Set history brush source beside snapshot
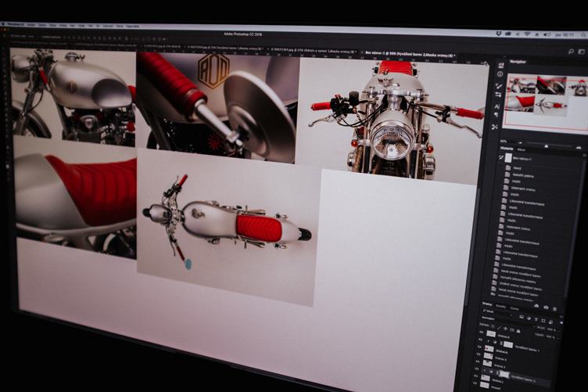 pyautogui.click(x=501, y=157)
